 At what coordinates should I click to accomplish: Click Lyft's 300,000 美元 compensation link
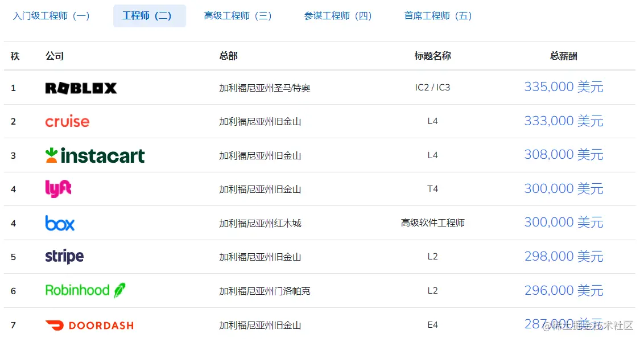[563, 189]
